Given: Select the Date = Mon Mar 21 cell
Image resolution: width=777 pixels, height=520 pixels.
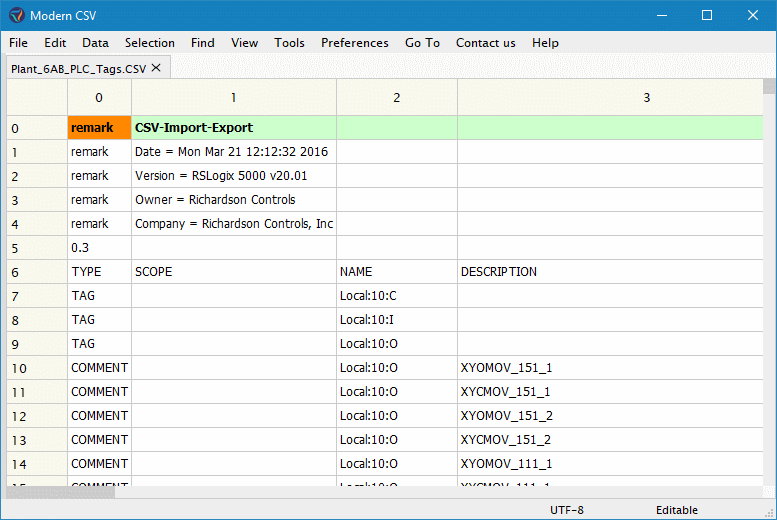Looking at the screenshot, I should coord(234,152).
